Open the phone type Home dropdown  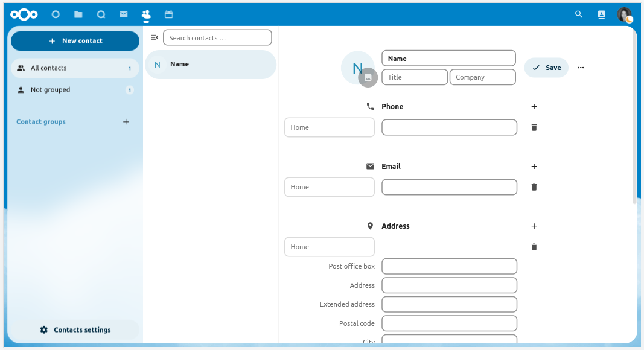(x=330, y=127)
